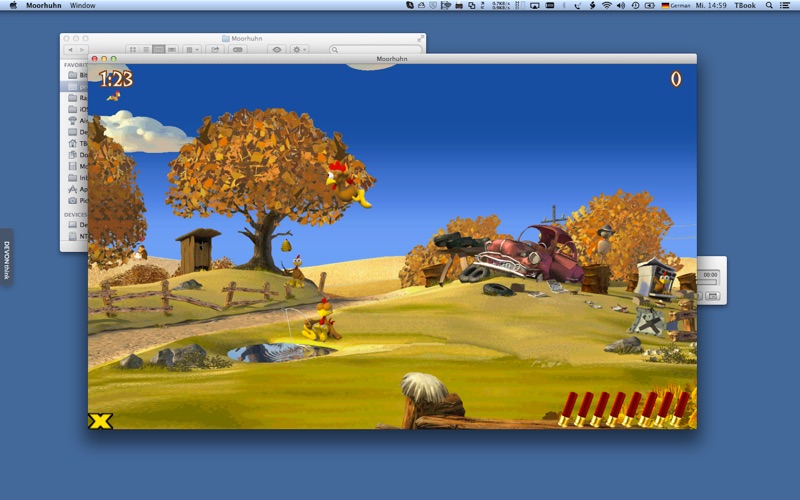
Task: Click Finder's Quick Look eye icon
Action: tap(277, 49)
